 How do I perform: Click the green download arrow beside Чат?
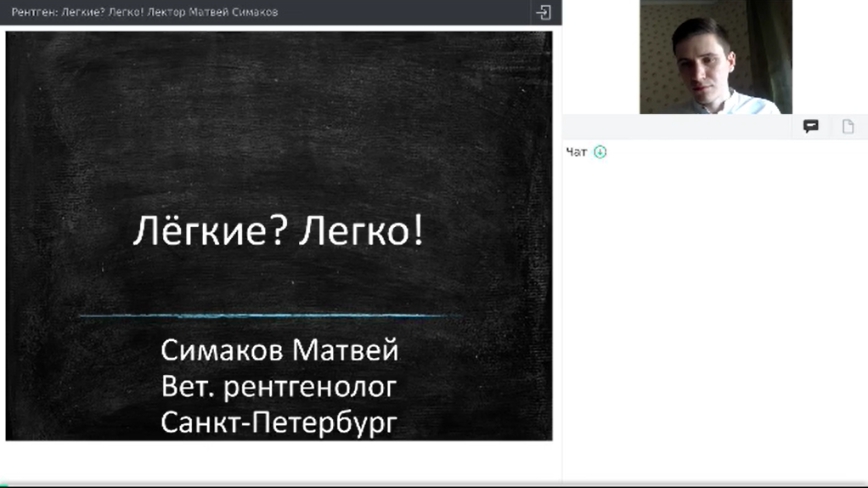pyautogui.click(x=600, y=152)
